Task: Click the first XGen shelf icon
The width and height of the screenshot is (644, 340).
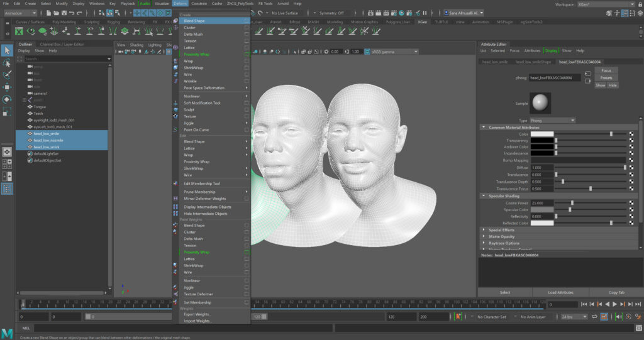Action: [x=19, y=31]
